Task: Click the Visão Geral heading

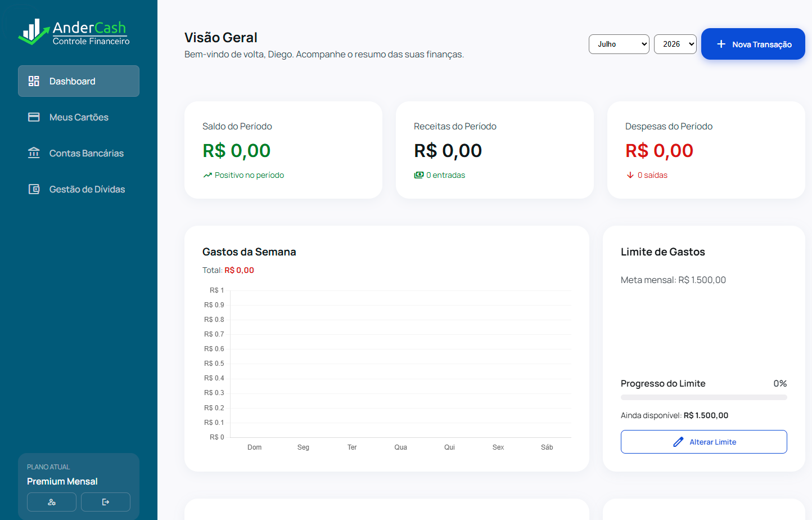Action: click(221, 38)
